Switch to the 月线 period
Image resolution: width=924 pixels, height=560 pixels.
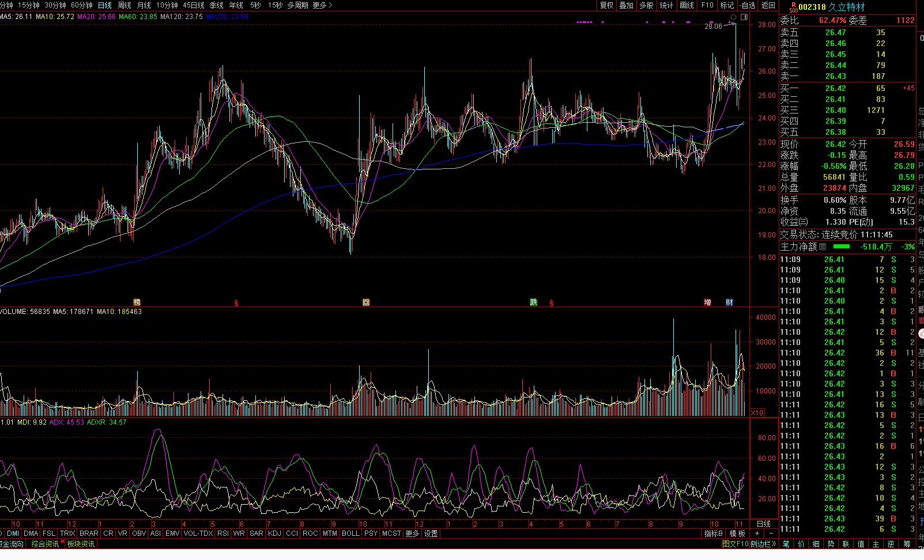(144, 5)
